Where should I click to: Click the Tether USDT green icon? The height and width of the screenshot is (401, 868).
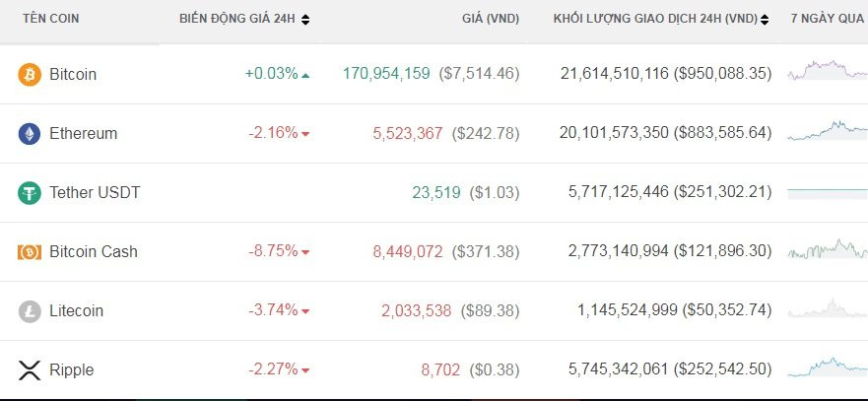(30, 192)
